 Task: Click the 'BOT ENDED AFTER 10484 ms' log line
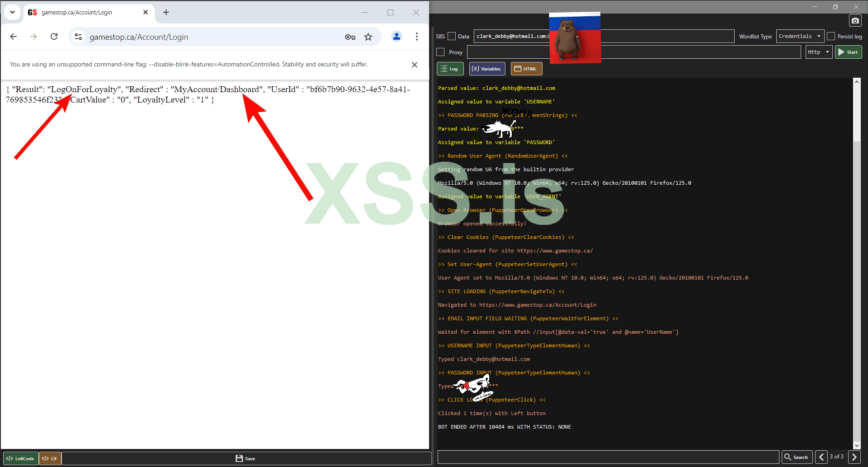pyautogui.click(x=504, y=427)
